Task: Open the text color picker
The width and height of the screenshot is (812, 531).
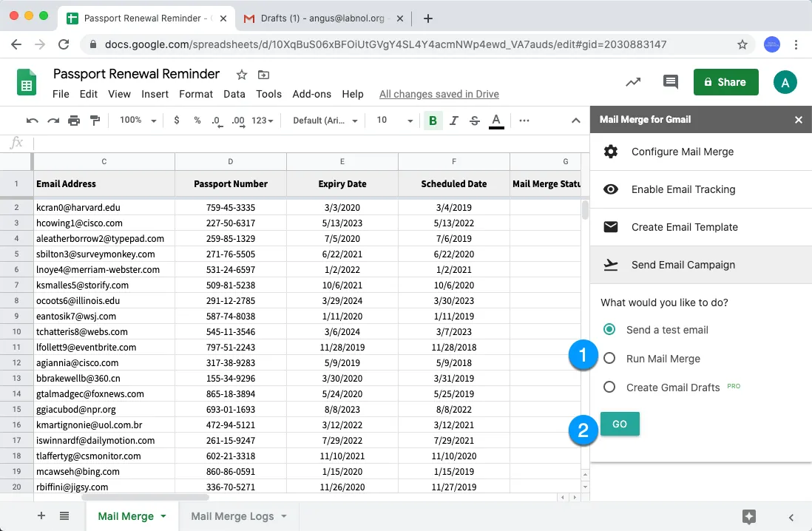Action: click(496, 121)
